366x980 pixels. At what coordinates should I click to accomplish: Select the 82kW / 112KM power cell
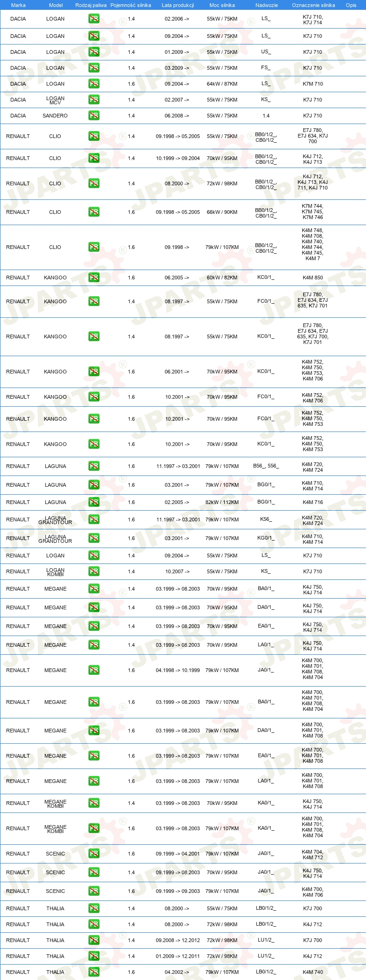tap(222, 502)
